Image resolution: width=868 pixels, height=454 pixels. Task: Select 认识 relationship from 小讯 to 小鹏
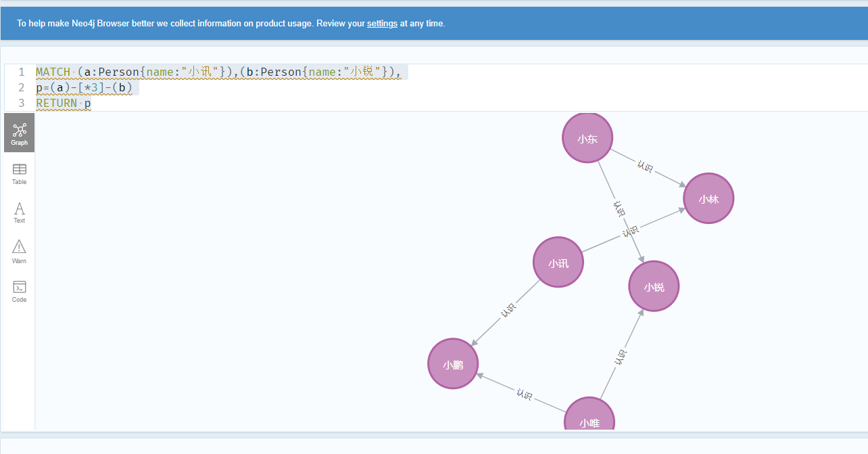[508, 310]
